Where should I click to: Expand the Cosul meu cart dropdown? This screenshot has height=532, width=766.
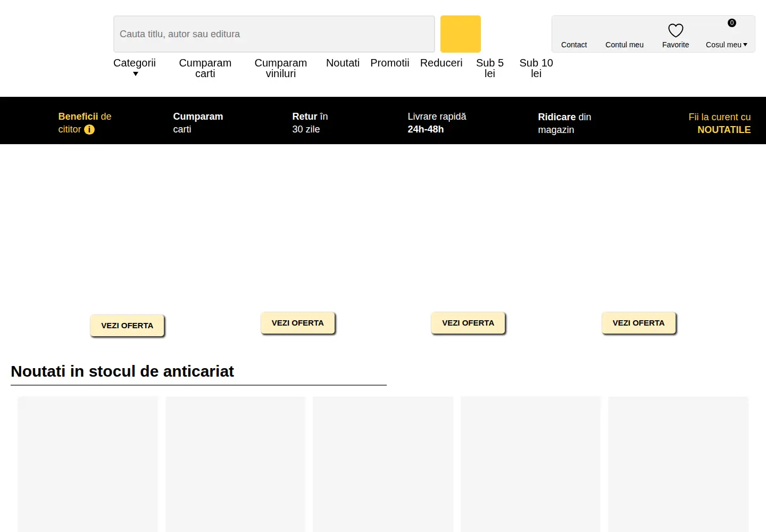click(727, 45)
